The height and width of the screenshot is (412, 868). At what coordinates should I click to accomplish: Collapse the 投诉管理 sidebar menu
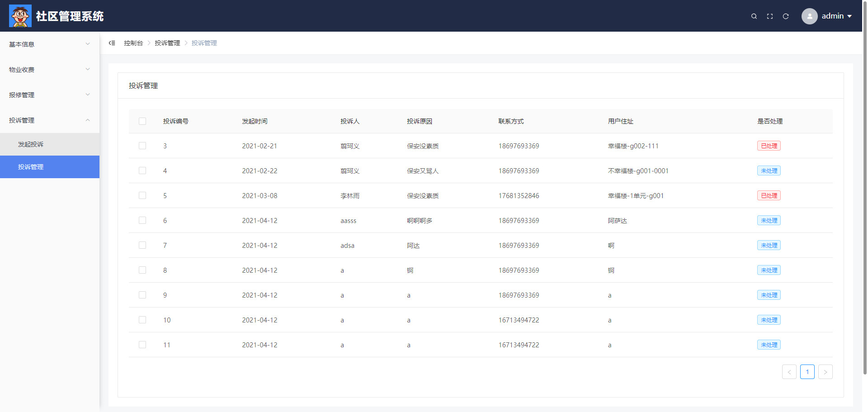(x=50, y=120)
